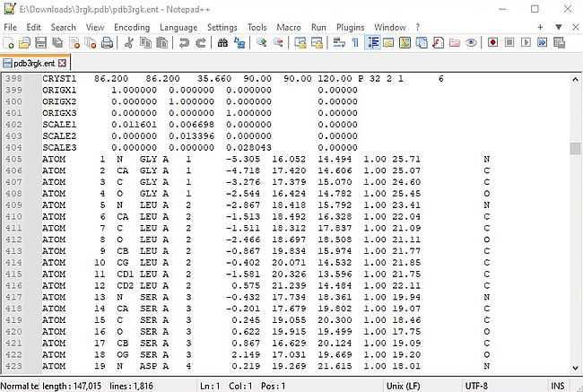Zoom out using the magnifier minus icon
This screenshot has height=392, width=583.
coord(278,43)
